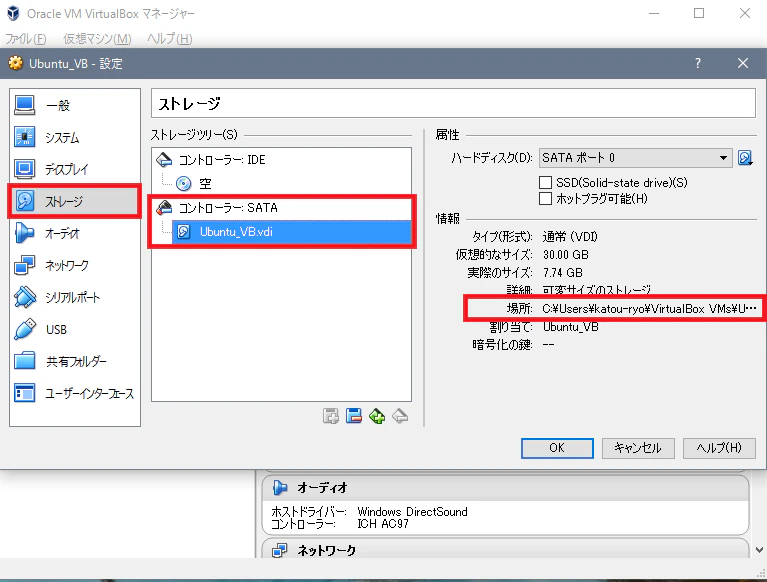
Task: Click the ヘルプ(H) button in settings dialog
Action: (719, 448)
